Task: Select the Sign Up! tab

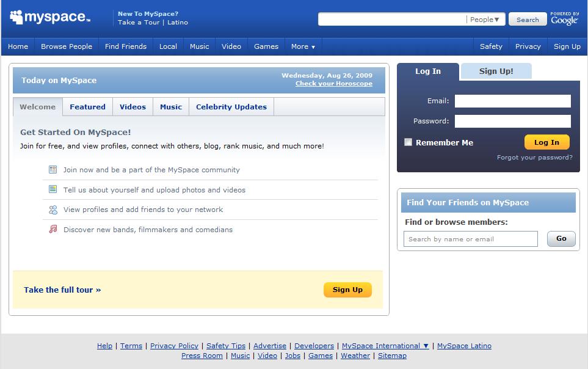Action: [x=496, y=71]
